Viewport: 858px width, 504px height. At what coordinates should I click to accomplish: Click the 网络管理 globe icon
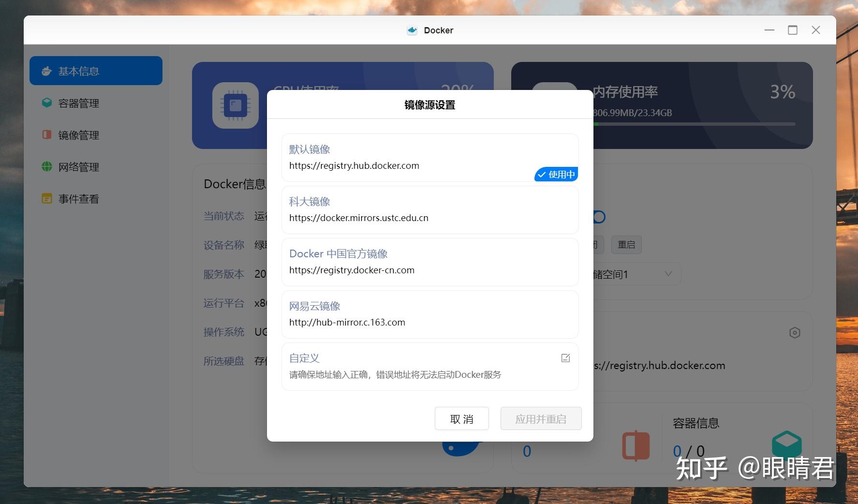tap(46, 166)
